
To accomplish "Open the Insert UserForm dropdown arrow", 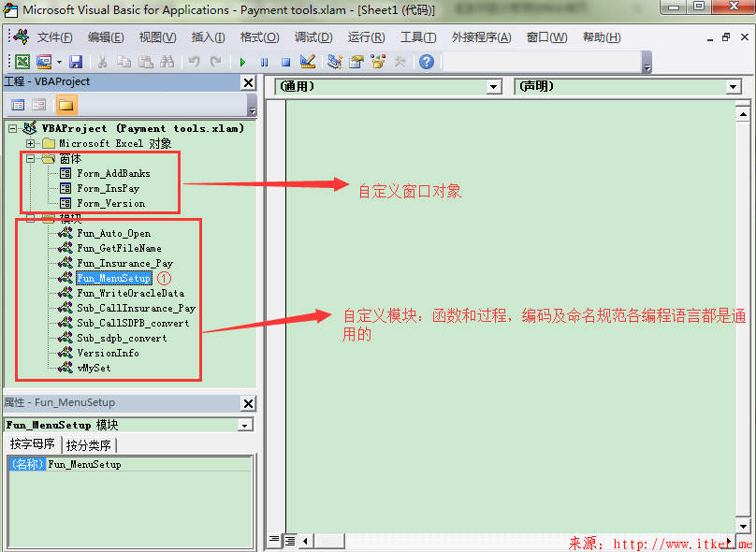I will (x=59, y=62).
